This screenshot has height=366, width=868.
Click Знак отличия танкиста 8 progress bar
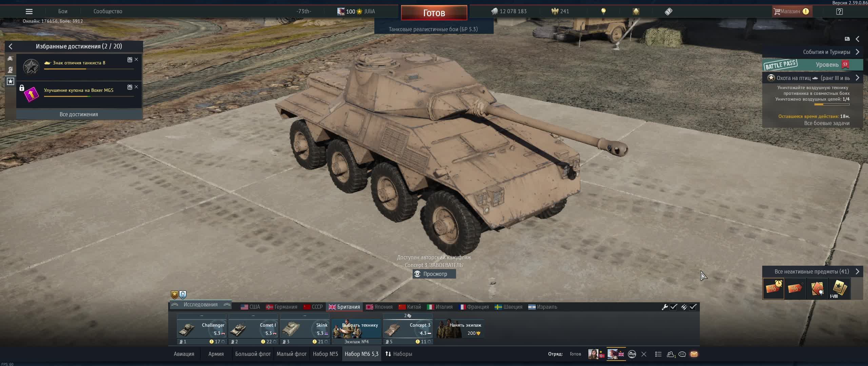[x=89, y=69]
